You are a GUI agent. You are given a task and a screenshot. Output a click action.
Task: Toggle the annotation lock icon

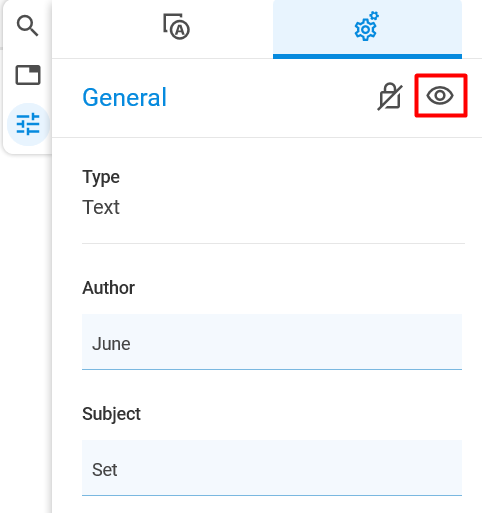[390, 96]
